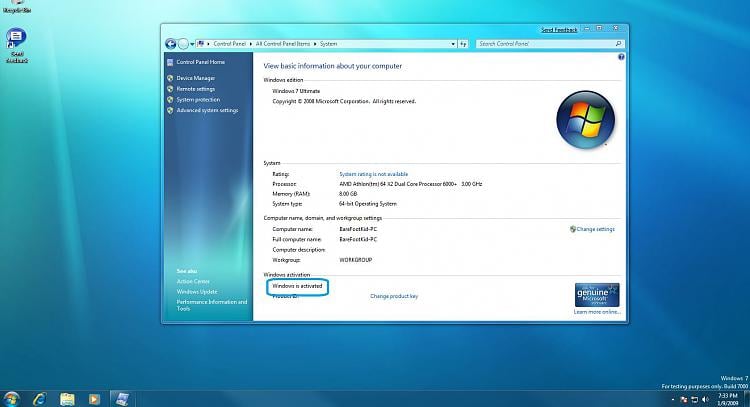The width and height of the screenshot is (750, 407).
Task: Refresh the System page
Action: click(463, 44)
